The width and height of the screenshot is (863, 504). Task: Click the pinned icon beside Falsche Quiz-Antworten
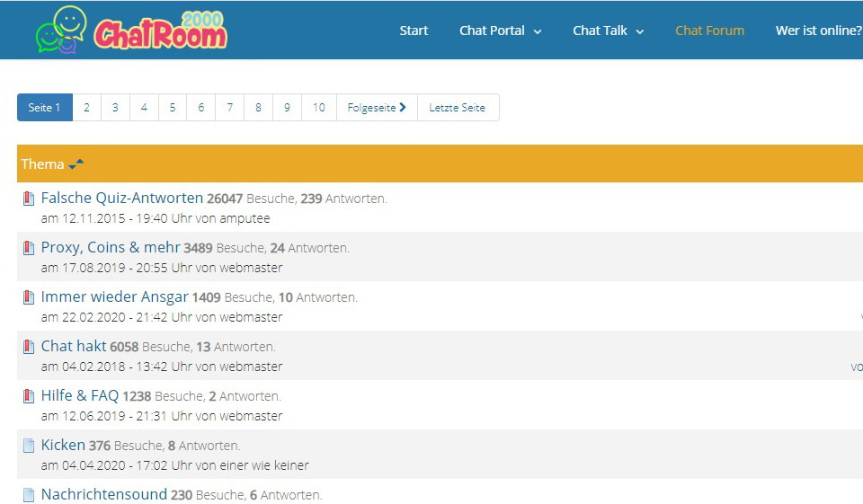coord(29,199)
